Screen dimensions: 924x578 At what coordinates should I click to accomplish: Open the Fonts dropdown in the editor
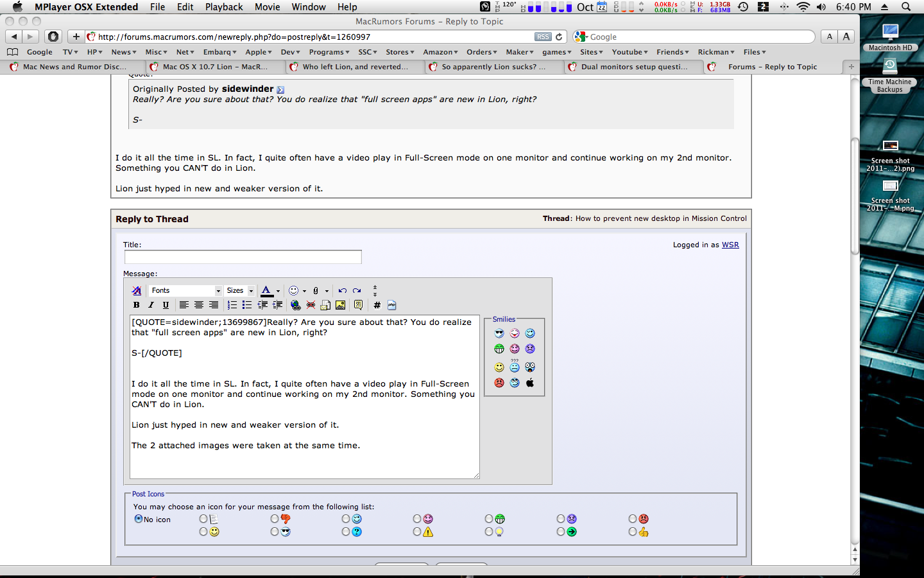pos(185,290)
